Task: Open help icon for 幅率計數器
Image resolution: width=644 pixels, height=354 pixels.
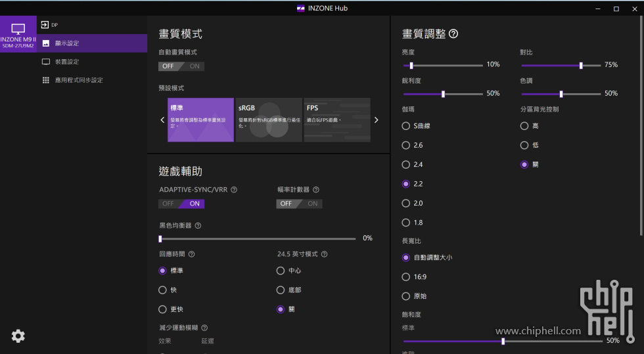Action: point(316,190)
